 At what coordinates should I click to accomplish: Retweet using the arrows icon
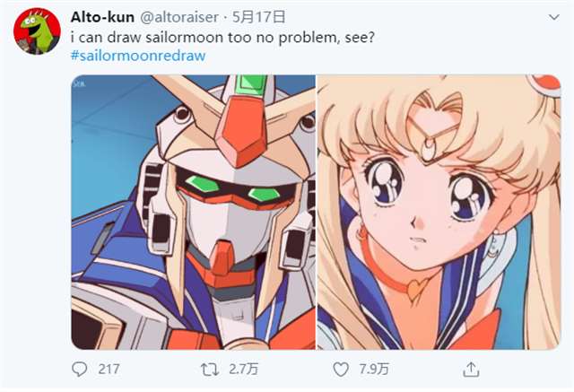pos(210,370)
